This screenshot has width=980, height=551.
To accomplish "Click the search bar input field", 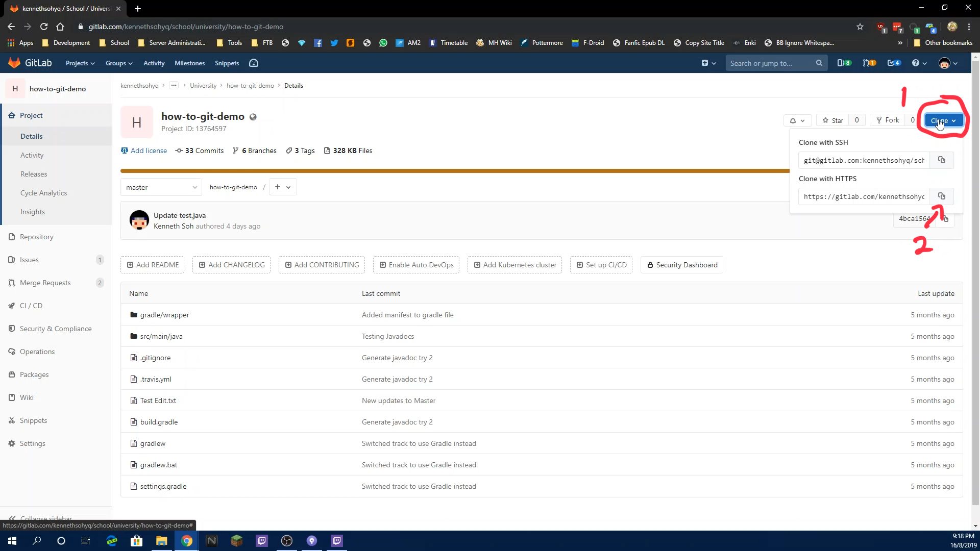I will click(x=774, y=63).
